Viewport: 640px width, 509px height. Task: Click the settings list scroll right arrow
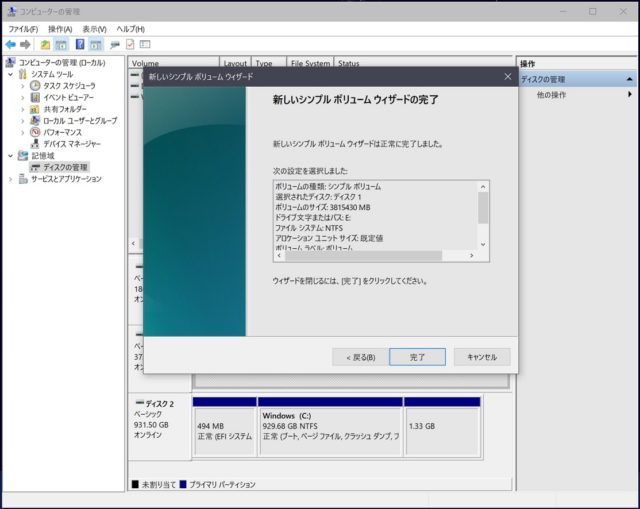click(471, 256)
